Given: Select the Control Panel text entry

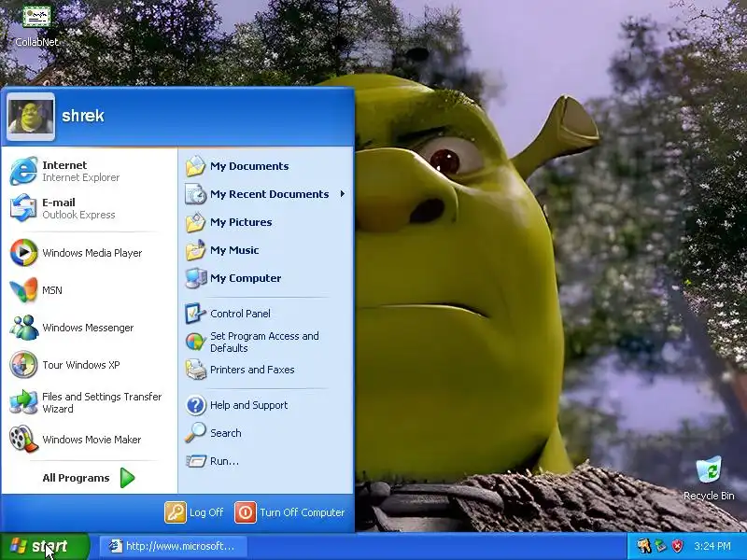Looking at the screenshot, I should coord(240,314).
